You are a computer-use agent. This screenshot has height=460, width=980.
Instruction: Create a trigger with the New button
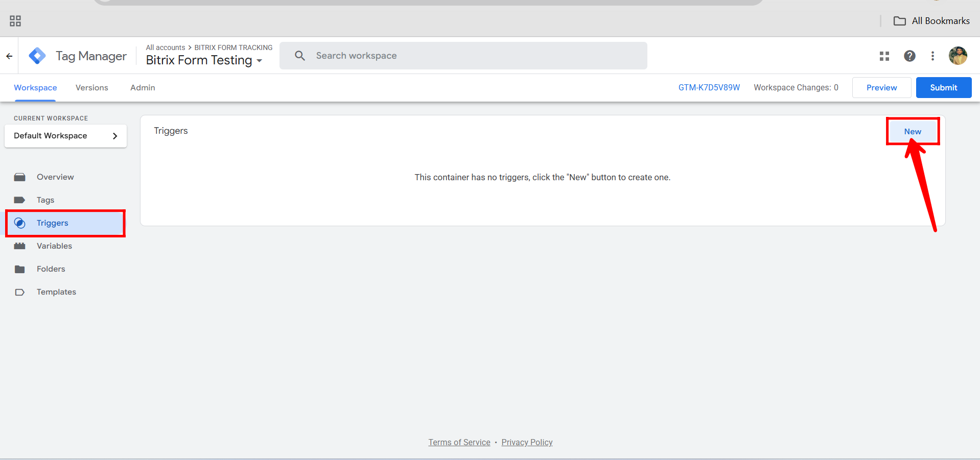click(913, 132)
